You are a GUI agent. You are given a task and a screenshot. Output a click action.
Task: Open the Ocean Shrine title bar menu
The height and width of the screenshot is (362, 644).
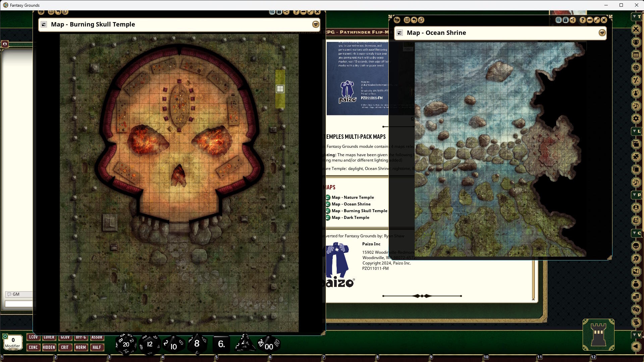pos(602,33)
